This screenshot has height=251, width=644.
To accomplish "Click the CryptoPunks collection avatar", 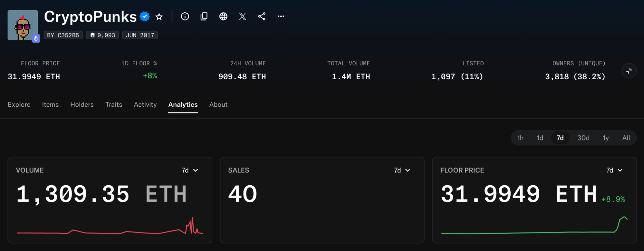I will (23, 25).
